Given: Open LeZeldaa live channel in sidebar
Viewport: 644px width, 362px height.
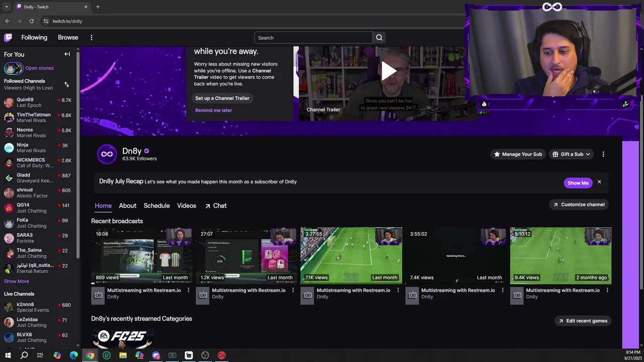Looking at the screenshot, I should [38, 322].
